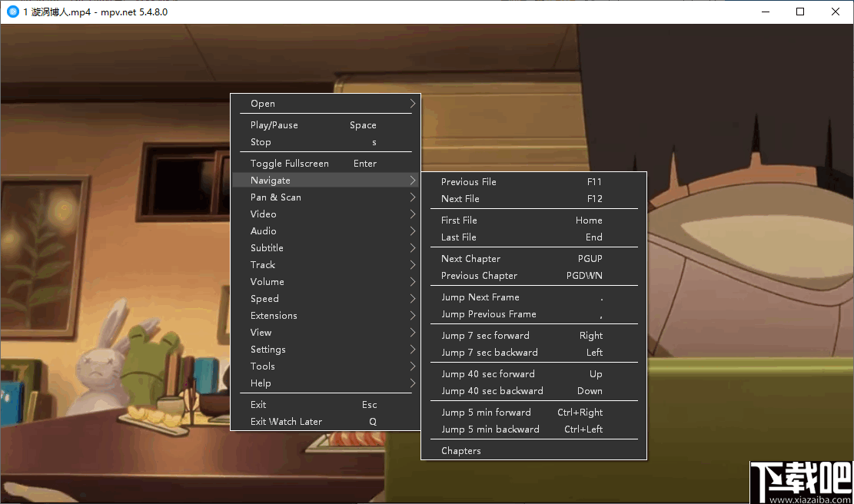854x504 pixels.
Task: Open the Settings submenu
Action: point(267,350)
